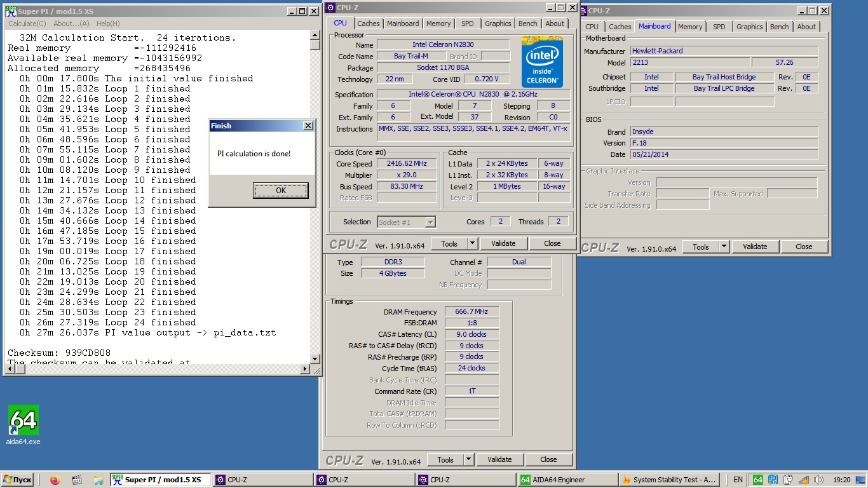Click the processor Name field Intel Celeron N2830
The width and height of the screenshot is (868, 488).
pos(443,44)
